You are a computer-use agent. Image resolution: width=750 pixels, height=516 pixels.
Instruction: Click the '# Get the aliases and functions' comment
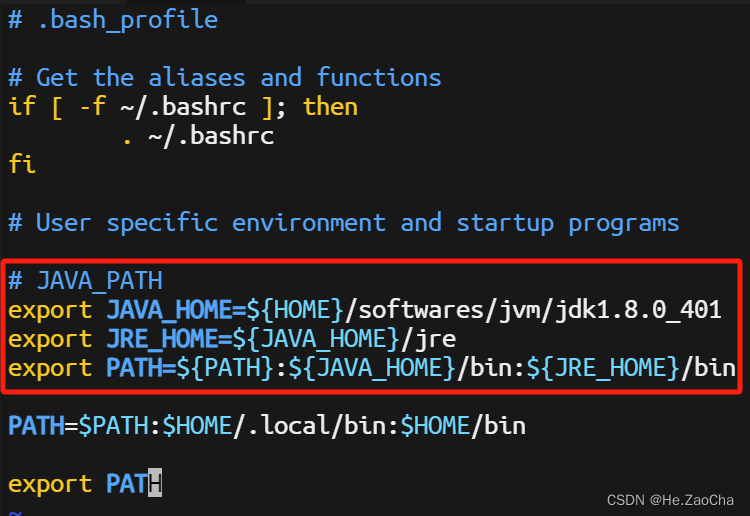click(x=225, y=77)
